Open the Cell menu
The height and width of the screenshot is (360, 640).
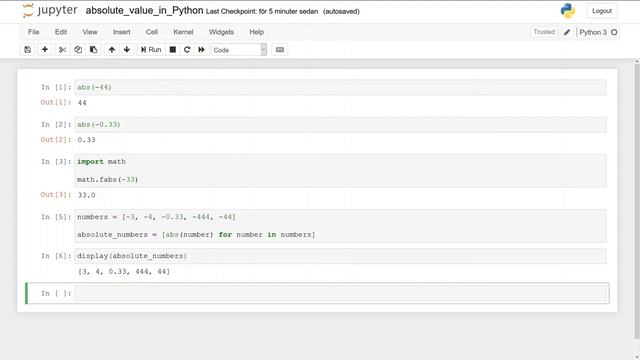click(152, 32)
